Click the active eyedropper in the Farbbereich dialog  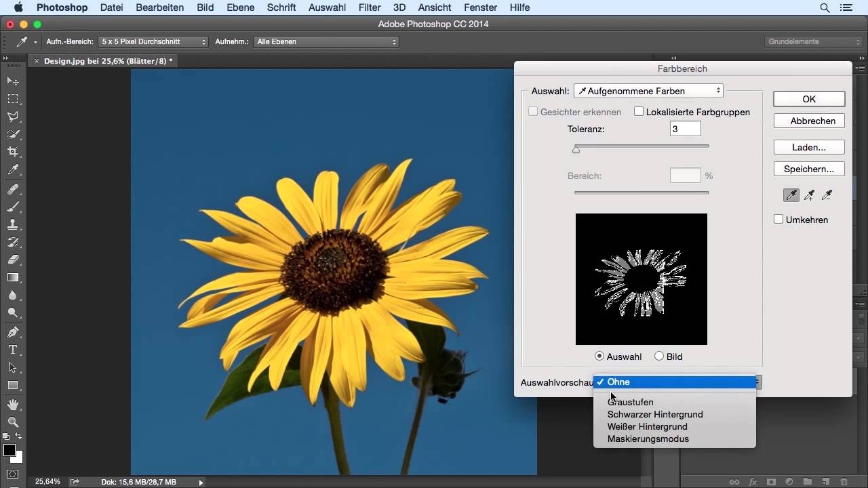point(791,195)
